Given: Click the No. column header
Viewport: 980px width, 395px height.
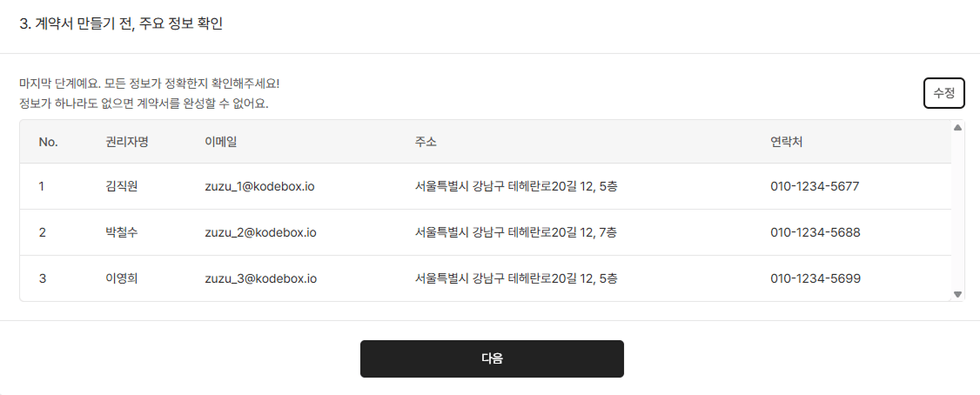Looking at the screenshot, I should click(x=48, y=142).
